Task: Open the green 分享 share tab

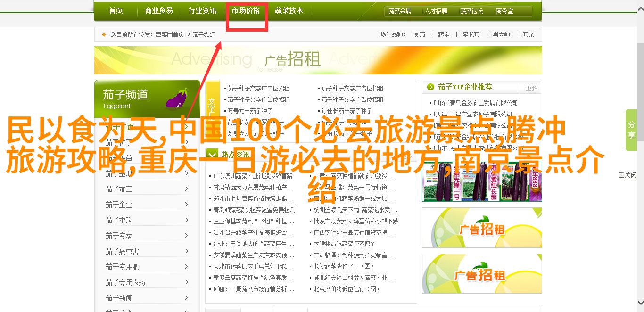Action: click(631, 130)
